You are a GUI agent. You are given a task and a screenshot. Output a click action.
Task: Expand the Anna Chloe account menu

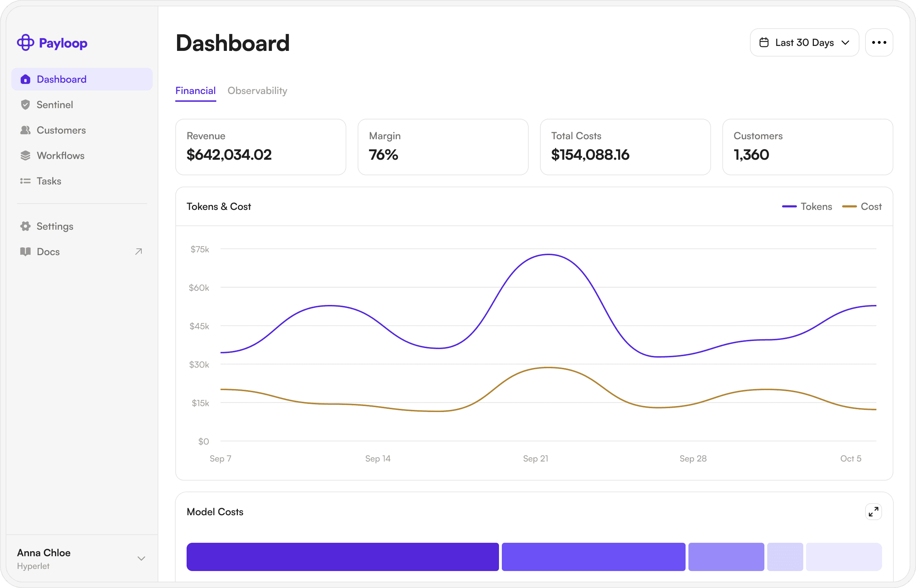point(141,559)
